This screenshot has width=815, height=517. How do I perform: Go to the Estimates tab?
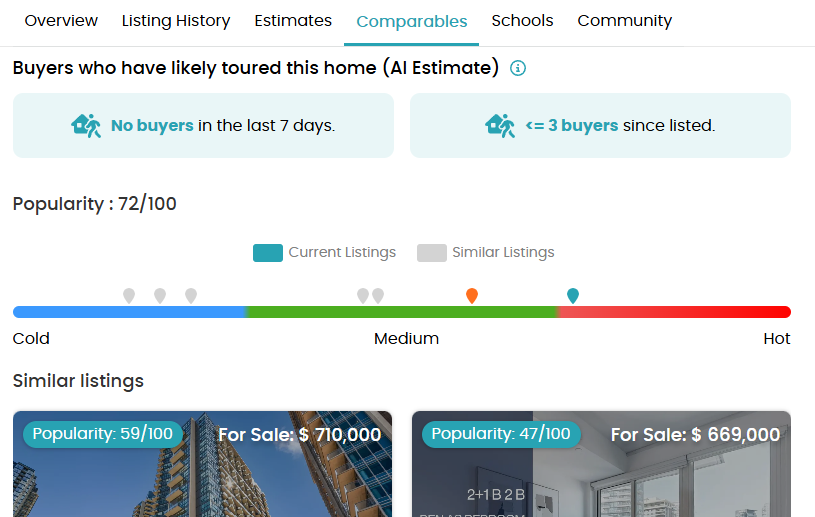pos(293,21)
